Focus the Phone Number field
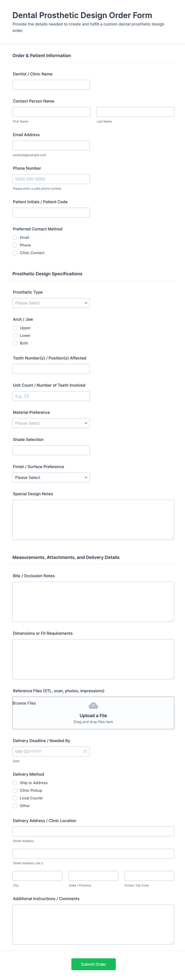 tap(51, 179)
